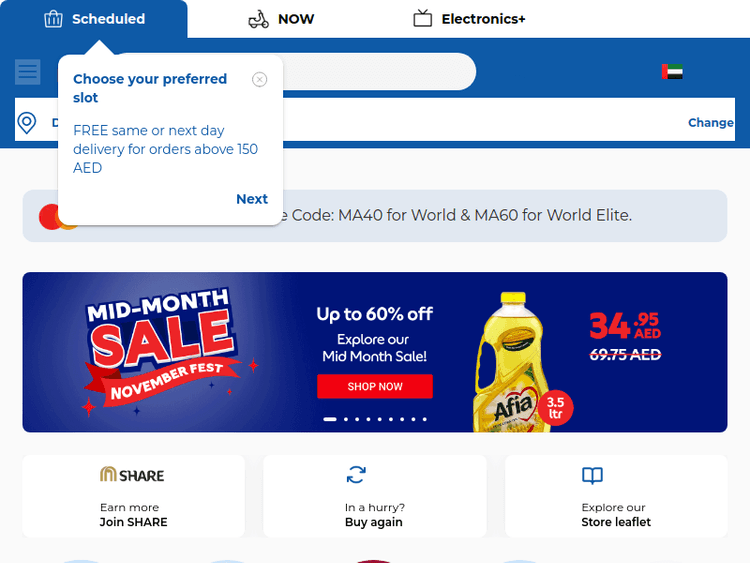
Task: Click the Store leaflet book icon
Action: (592, 476)
